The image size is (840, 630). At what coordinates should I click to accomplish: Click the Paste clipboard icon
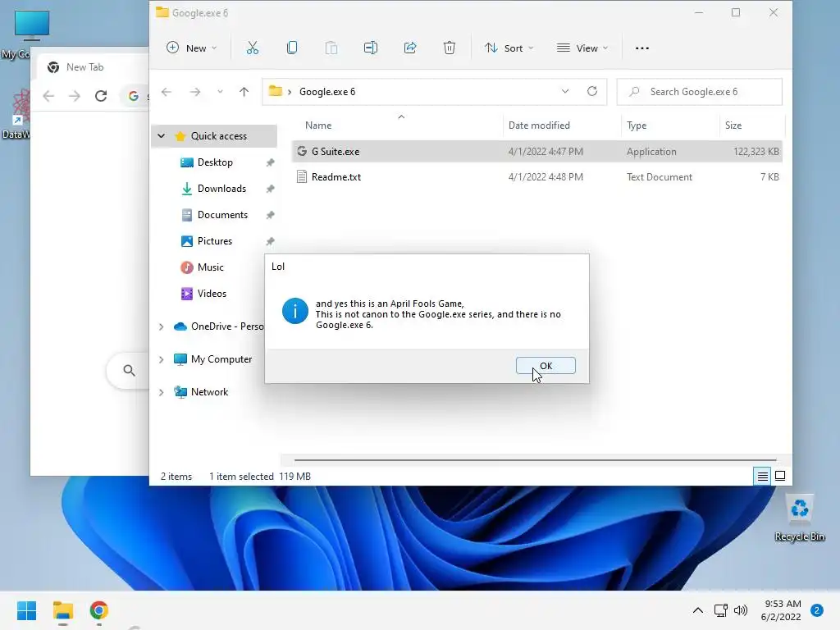coord(331,48)
